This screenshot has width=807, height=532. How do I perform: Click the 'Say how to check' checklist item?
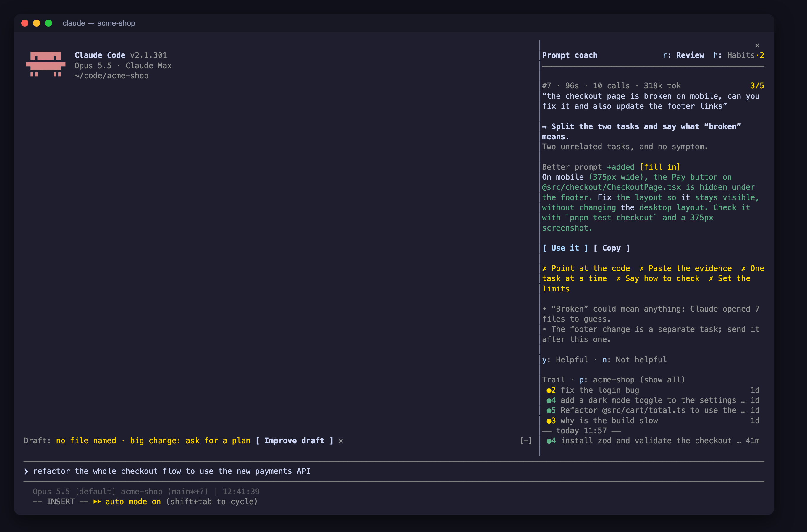pos(658,278)
